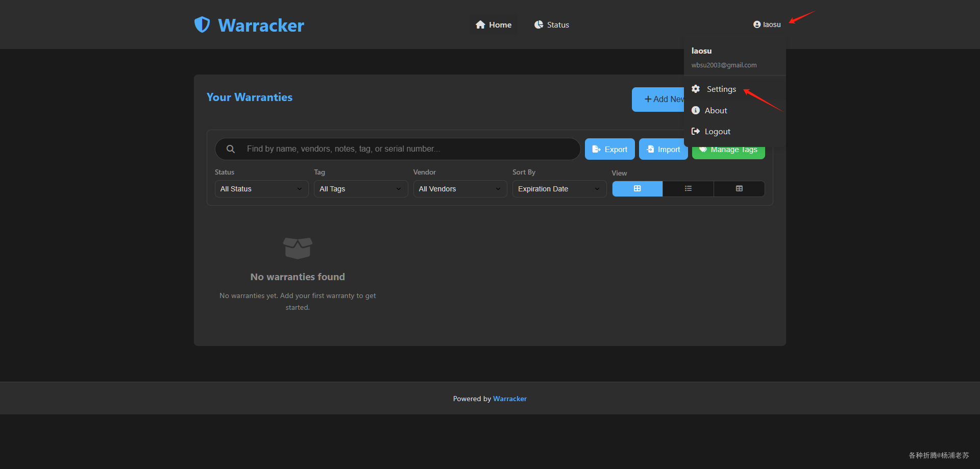Click the Add New warranty button

[x=658, y=100]
